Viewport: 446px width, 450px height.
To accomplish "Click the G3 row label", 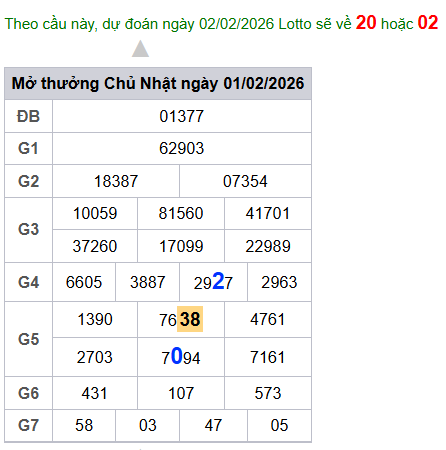I will point(29,229).
